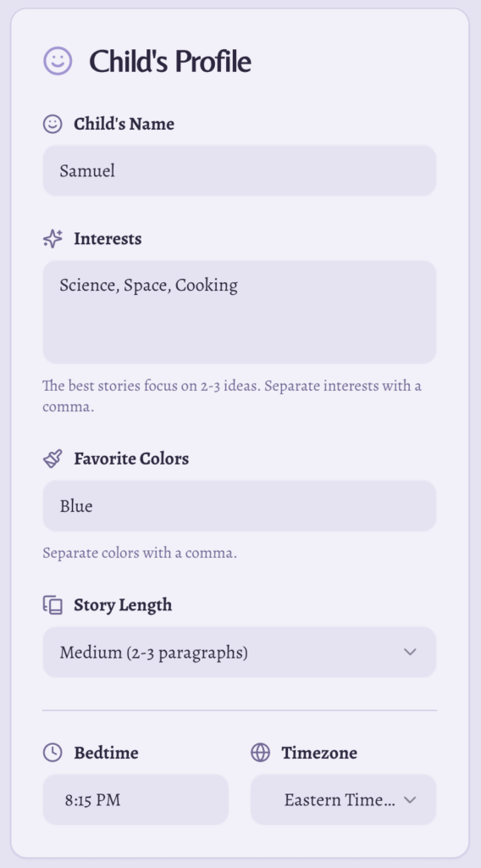This screenshot has height=868, width=481.
Task: Click the Interests label text
Action: tap(108, 238)
